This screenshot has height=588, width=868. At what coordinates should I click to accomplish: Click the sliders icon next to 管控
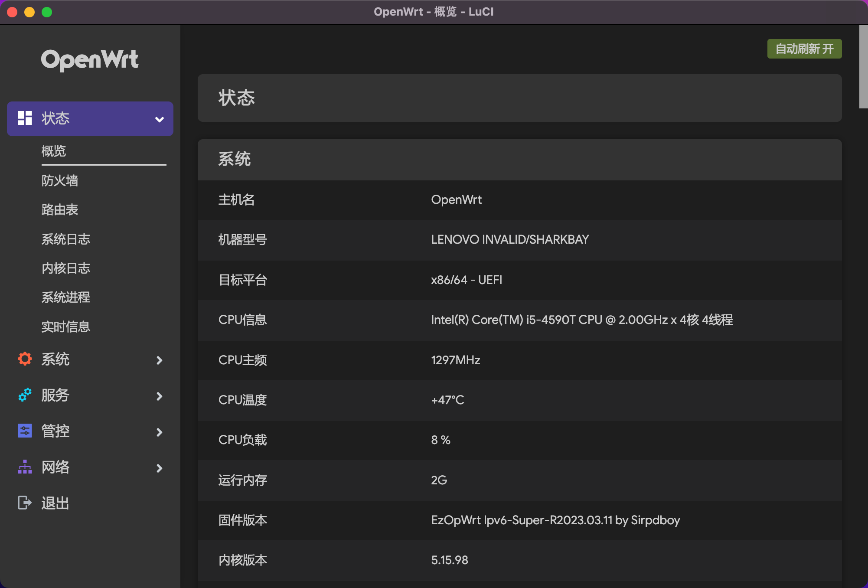(x=24, y=431)
